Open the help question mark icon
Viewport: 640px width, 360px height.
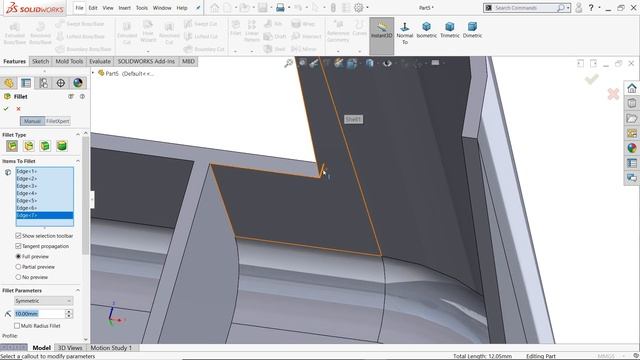591,7
